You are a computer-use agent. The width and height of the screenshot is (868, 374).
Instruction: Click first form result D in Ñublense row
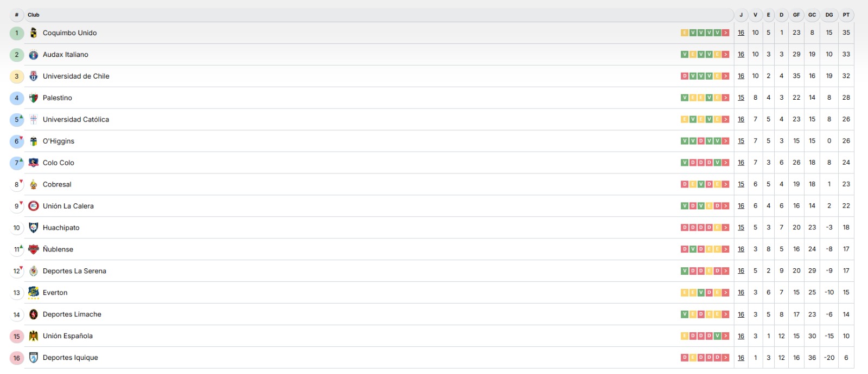click(x=685, y=249)
